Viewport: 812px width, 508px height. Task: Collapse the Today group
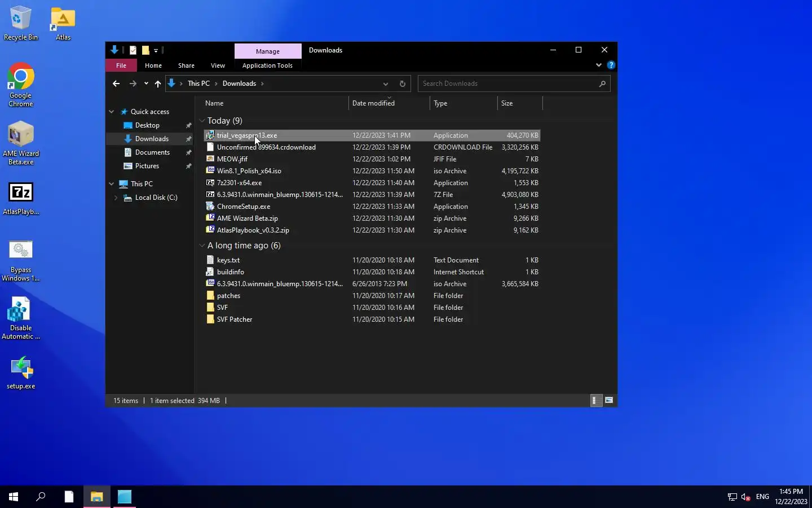(x=202, y=121)
